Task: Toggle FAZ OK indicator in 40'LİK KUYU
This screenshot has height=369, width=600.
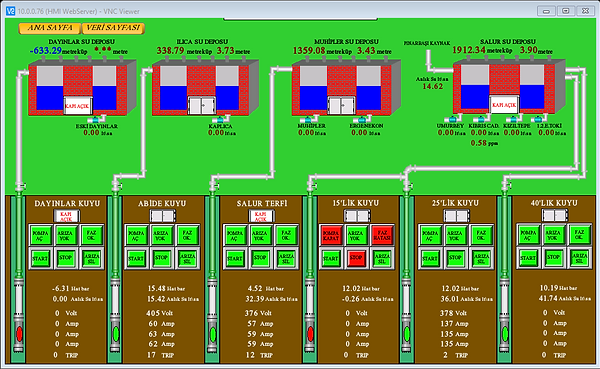Action: 579,235
